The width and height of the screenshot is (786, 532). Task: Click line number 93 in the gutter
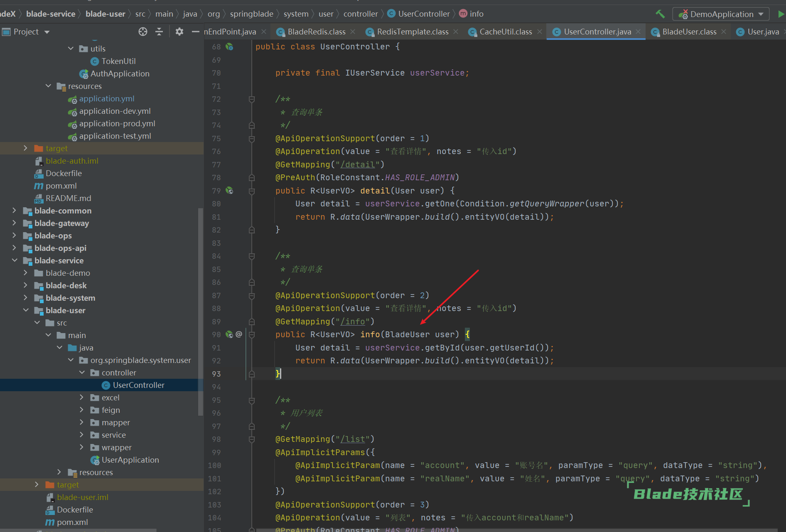pyautogui.click(x=216, y=374)
